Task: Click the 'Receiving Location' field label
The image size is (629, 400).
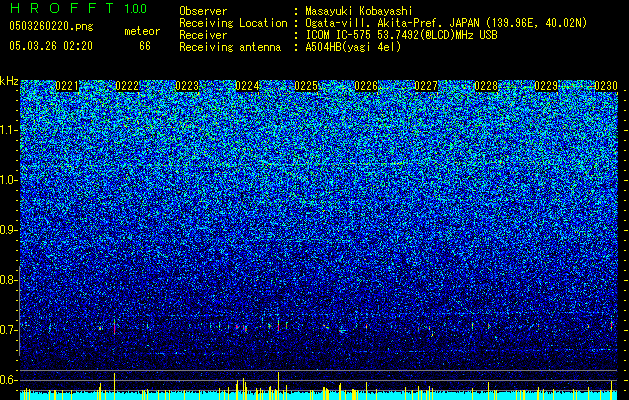Action: point(233,23)
